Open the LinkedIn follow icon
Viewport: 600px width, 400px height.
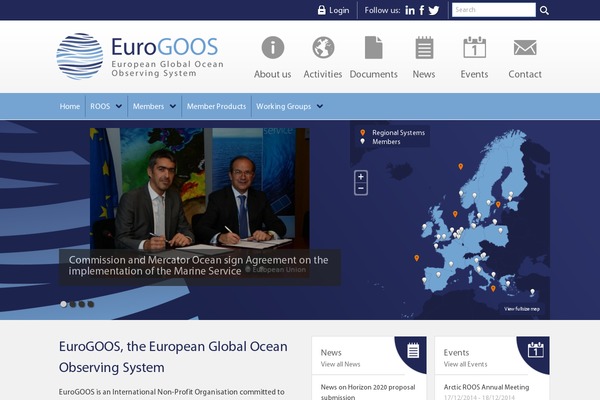[410, 10]
